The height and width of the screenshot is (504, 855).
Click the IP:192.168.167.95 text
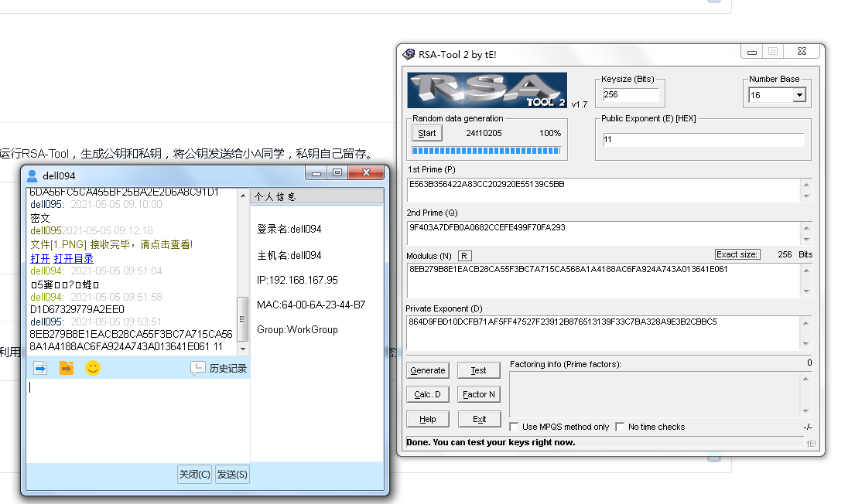(297, 280)
